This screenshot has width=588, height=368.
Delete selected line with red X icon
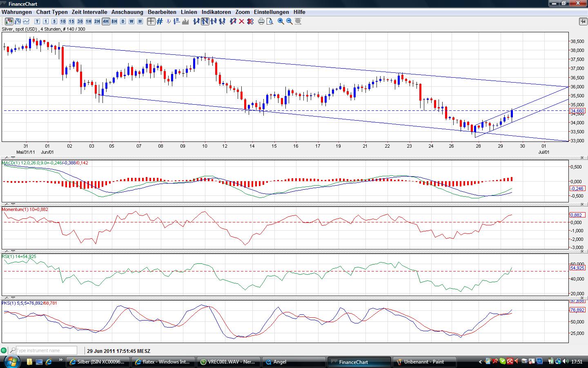[x=241, y=21]
